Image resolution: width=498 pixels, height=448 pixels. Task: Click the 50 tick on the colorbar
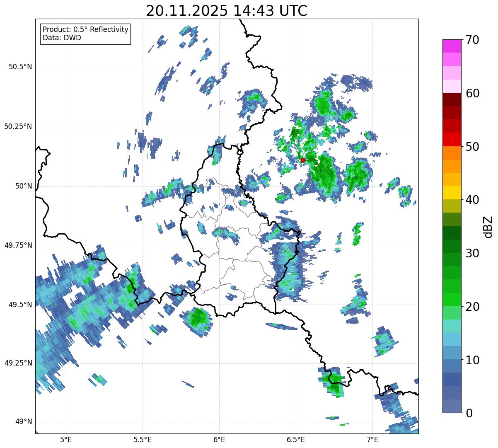pos(471,147)
